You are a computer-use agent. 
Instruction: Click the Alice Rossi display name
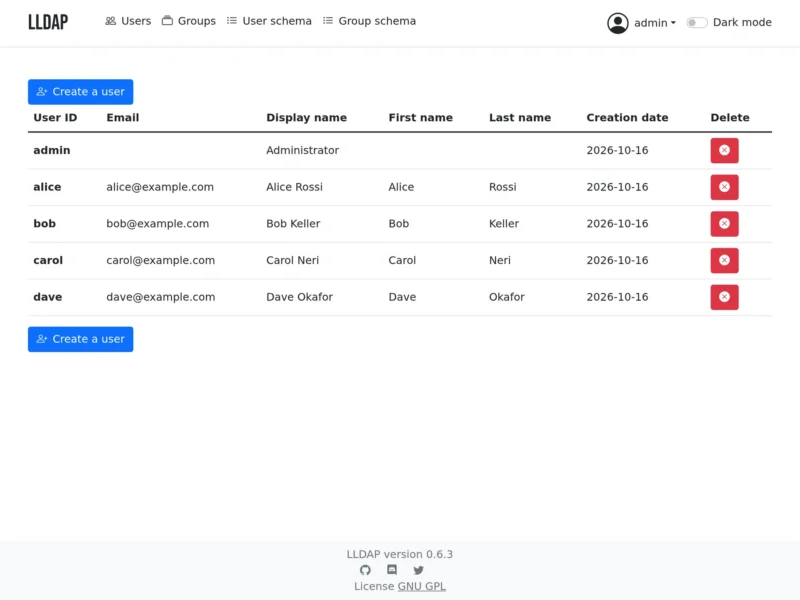[294, 187]
